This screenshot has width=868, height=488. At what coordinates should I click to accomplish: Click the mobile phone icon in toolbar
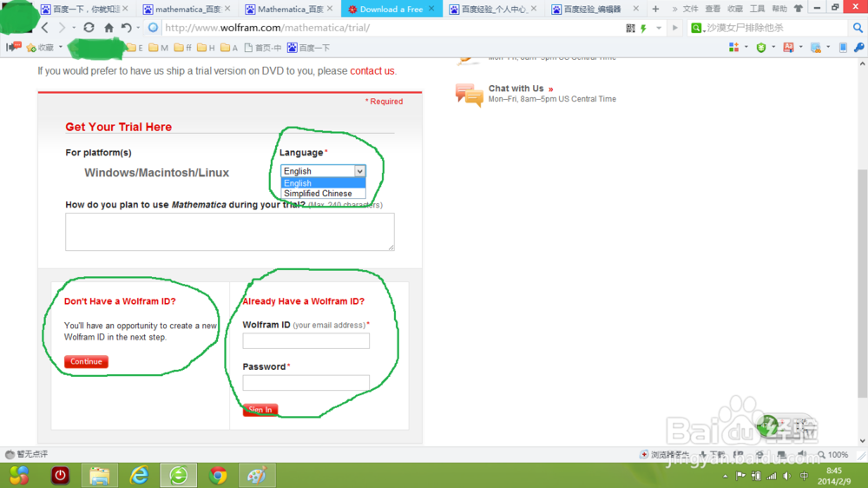pyautogui.click(x=843, y=48)
